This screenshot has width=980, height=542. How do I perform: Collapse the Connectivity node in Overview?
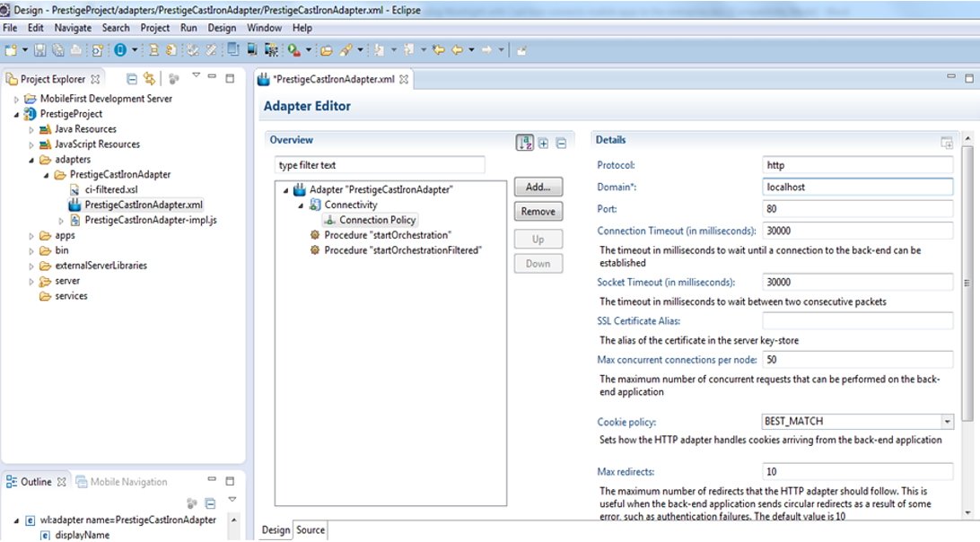tap(301, 205)
